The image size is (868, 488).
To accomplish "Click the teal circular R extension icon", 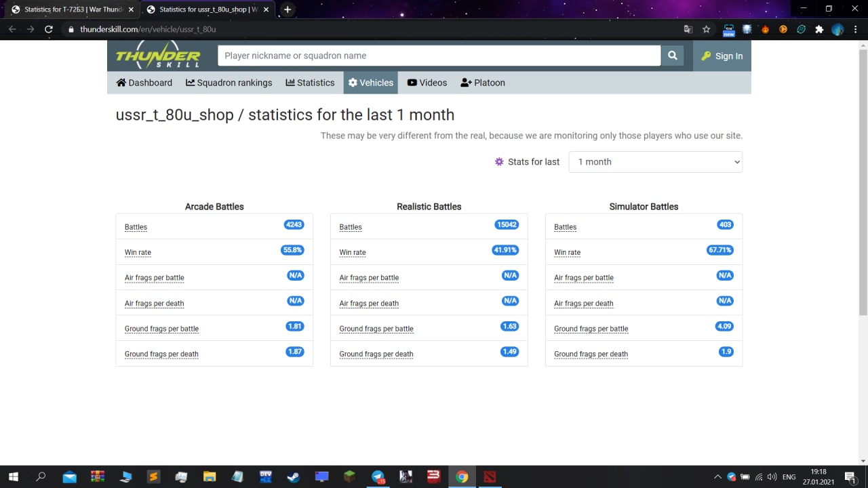I will click(x=801, y=29).
